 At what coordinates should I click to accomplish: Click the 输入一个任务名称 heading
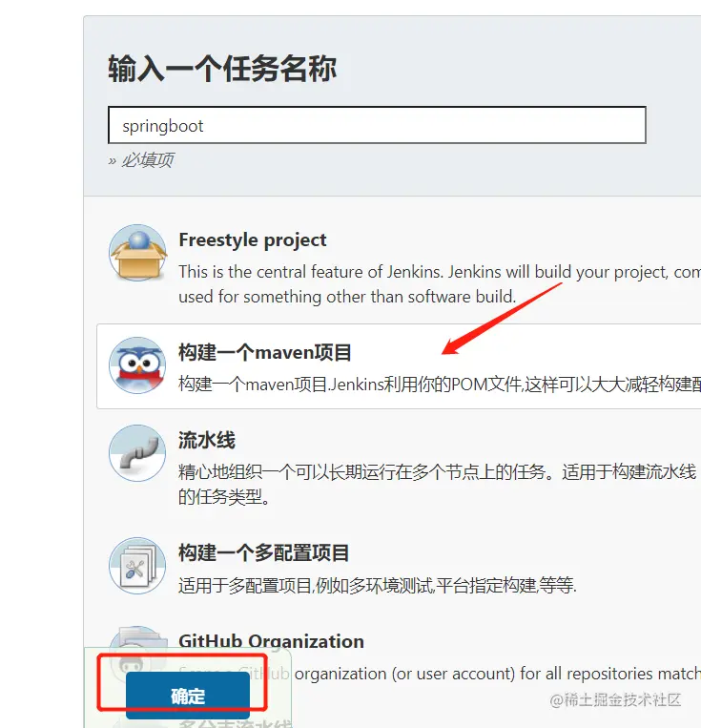pyautogui.click(x=222, y=69)
